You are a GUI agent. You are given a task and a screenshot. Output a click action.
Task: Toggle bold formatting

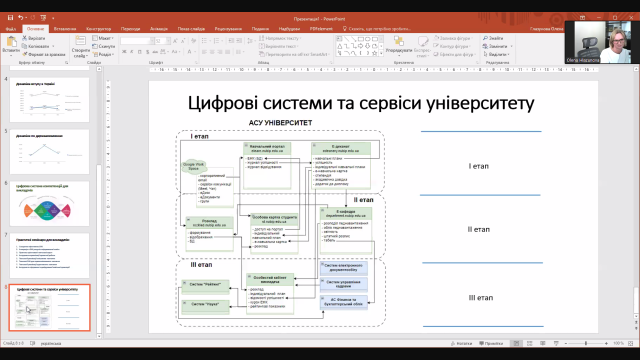pyautogui.click(x=124, y=52)
